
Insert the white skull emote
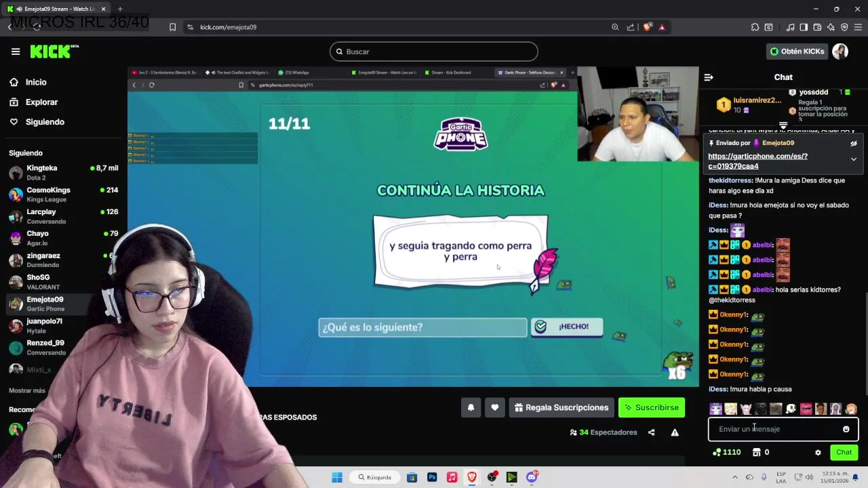(791, 409)
